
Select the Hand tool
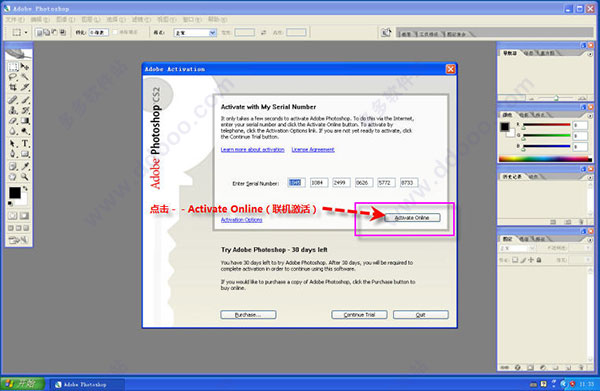point(13,176)
